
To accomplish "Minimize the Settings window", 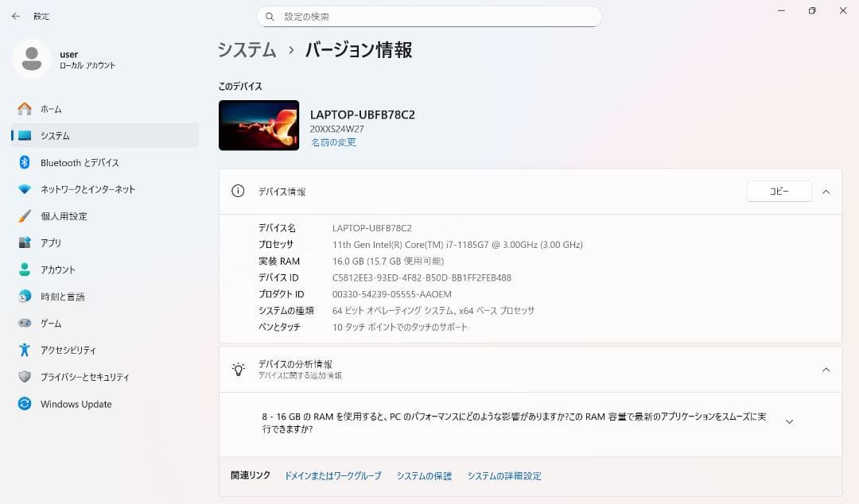I will pos(781,11).
